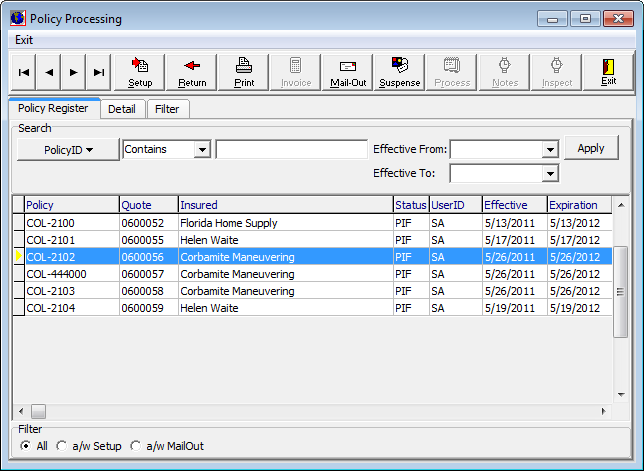Jump to last record navigation button
Image resolution: width=644 pixels, height=471 pixels.
98,72
